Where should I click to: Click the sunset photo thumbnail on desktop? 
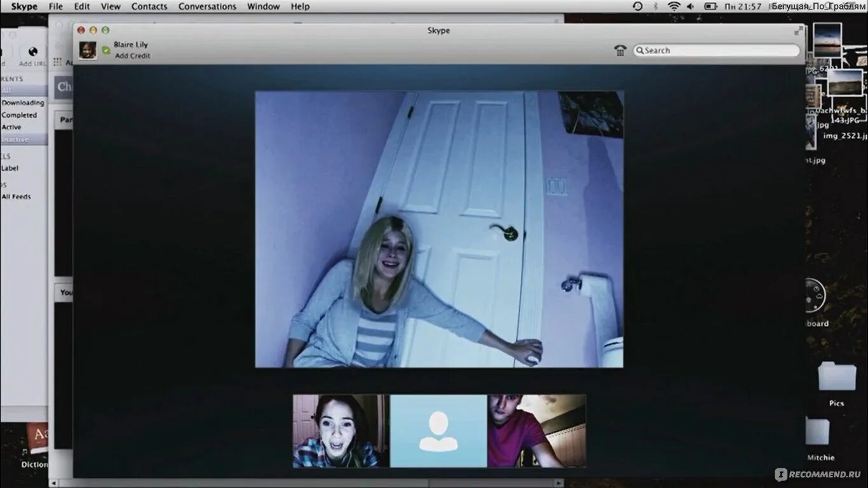pyautogui.click(x=827, y=40)
